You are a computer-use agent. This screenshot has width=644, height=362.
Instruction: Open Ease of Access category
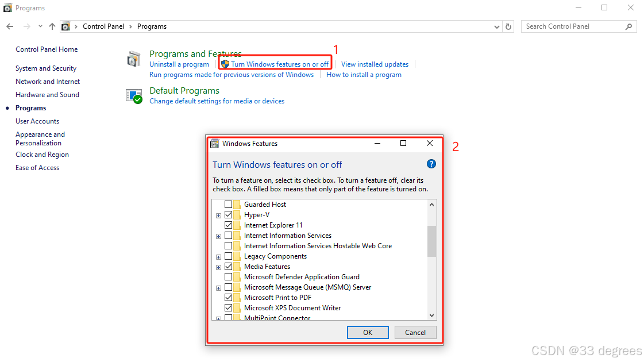[37, 168]
